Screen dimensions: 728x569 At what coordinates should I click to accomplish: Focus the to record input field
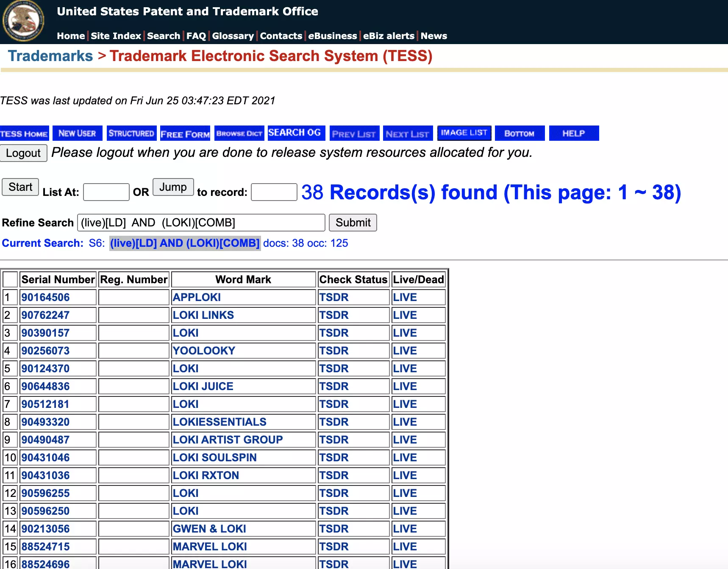pos(274,192)
